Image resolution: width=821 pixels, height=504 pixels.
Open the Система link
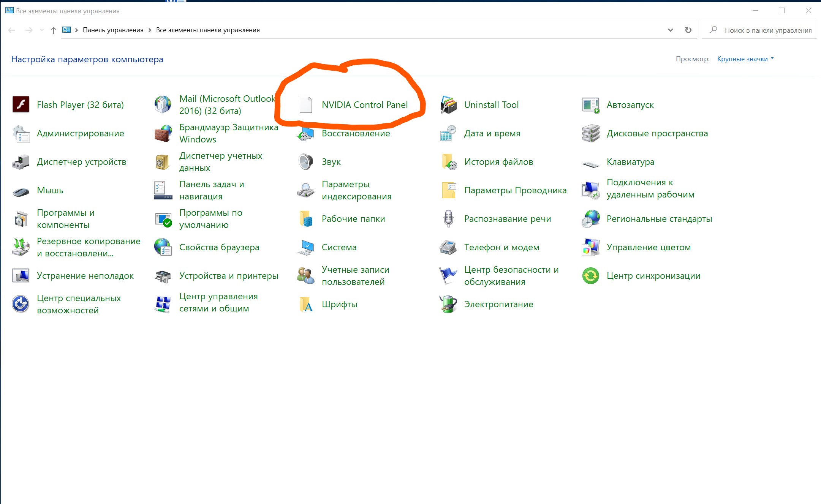click(x=339, y=247)
